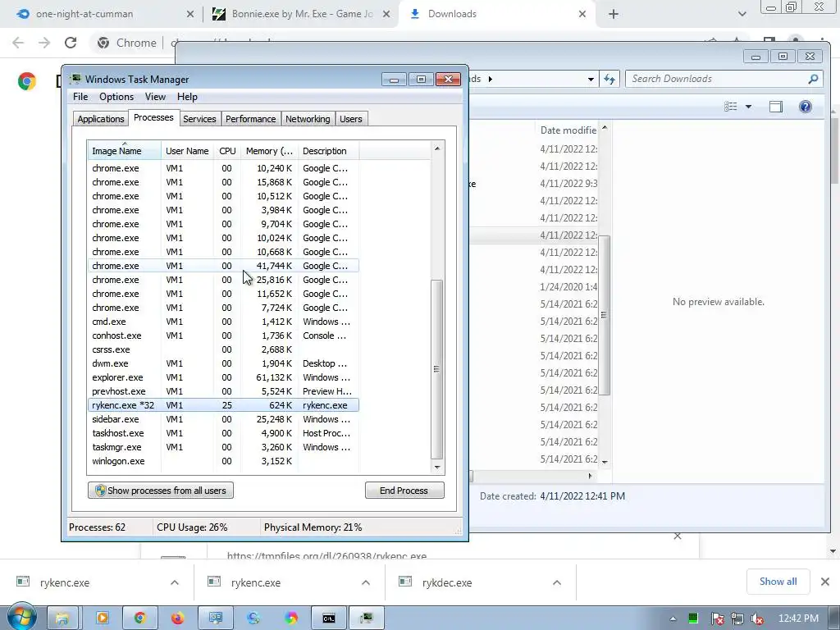Screen dimensions: 840x630
Task: Switch to the Applications tab
Action: point(101,119)
